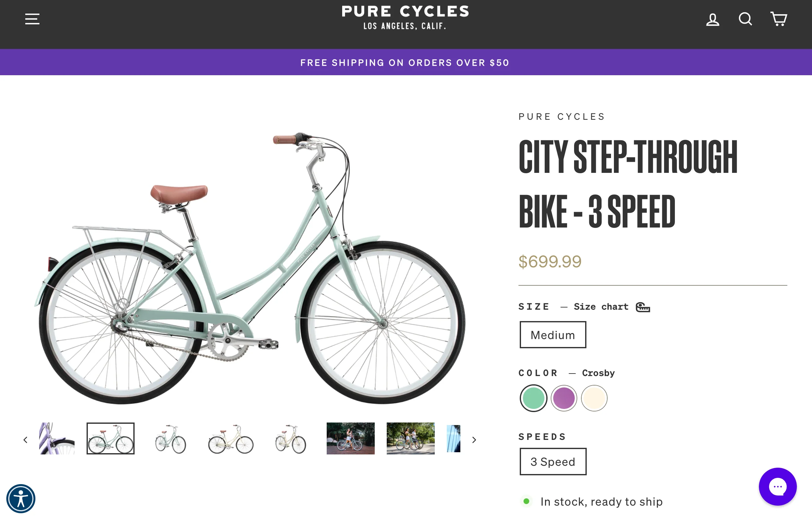Select the Crosby green color swatch
The image size is (812, 517).
click(534, 398)
